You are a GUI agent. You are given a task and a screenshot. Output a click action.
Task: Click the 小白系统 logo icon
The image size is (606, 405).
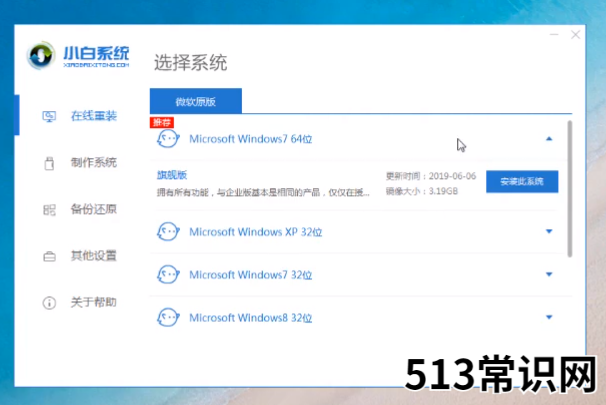click(x=41, y=56)
